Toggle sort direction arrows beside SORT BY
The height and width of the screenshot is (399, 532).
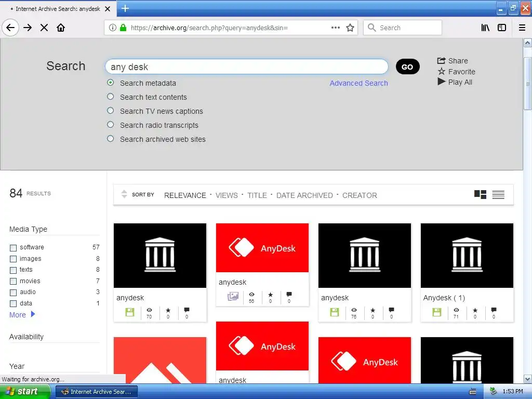124,194
